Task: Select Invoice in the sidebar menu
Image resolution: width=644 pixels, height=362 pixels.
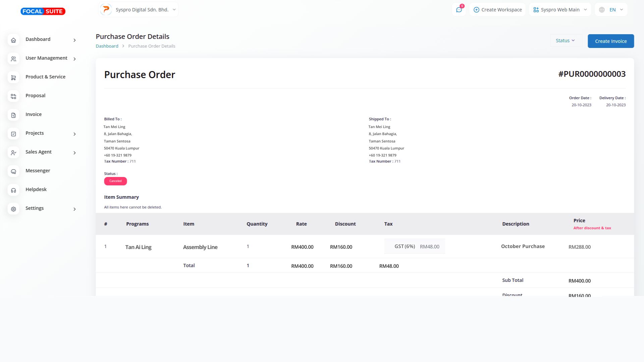Action: (x=34, y=114)
